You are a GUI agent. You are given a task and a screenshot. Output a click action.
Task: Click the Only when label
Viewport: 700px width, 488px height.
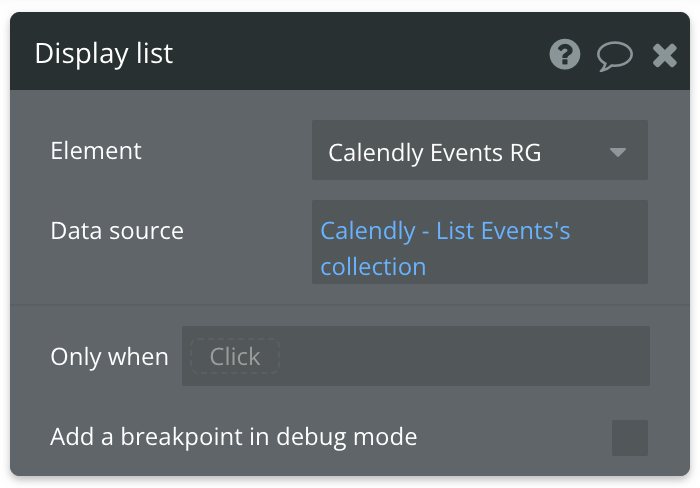click(109, 357)
